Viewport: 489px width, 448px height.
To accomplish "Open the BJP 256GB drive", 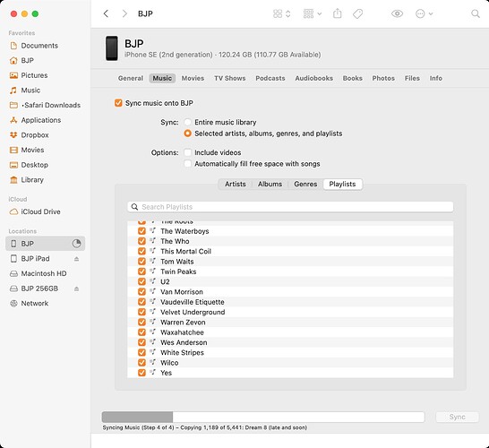I will coord(39,289).
